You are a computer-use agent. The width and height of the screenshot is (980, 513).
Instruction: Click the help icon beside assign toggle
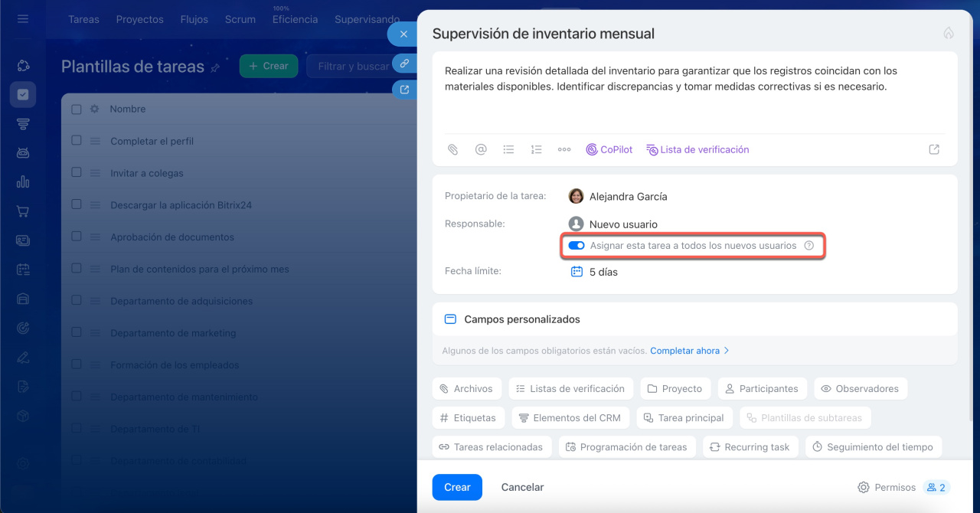809,246
